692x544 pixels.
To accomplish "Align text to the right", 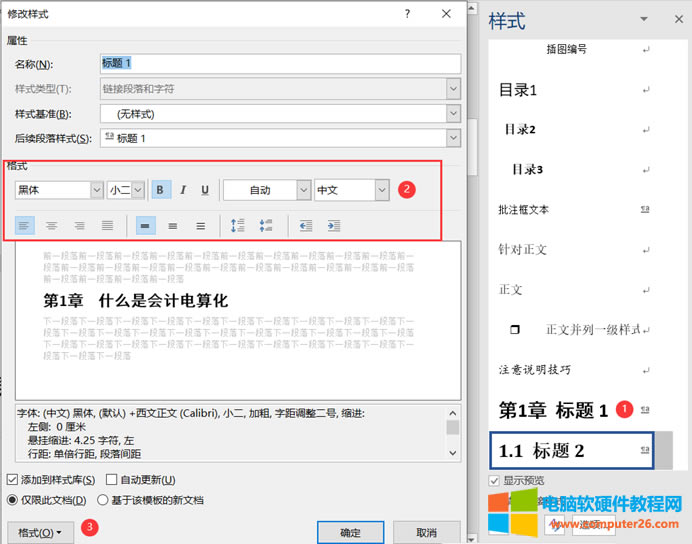I will click(x=79, y=226).
